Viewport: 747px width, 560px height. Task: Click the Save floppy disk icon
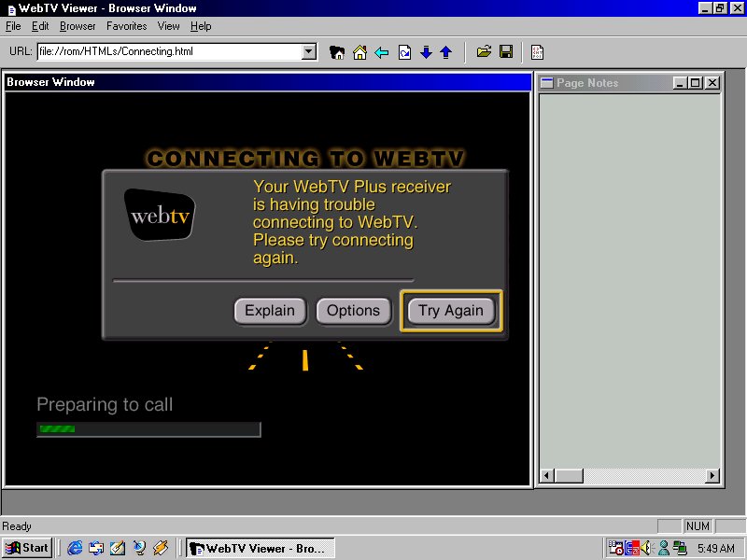click(505, 52)
